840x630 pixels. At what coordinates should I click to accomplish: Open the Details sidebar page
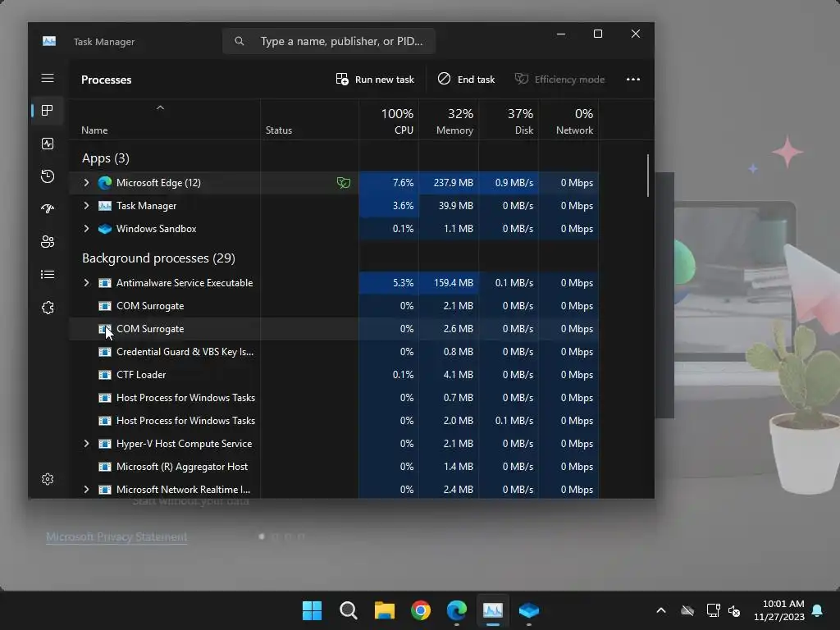click(x=48, y=274)
